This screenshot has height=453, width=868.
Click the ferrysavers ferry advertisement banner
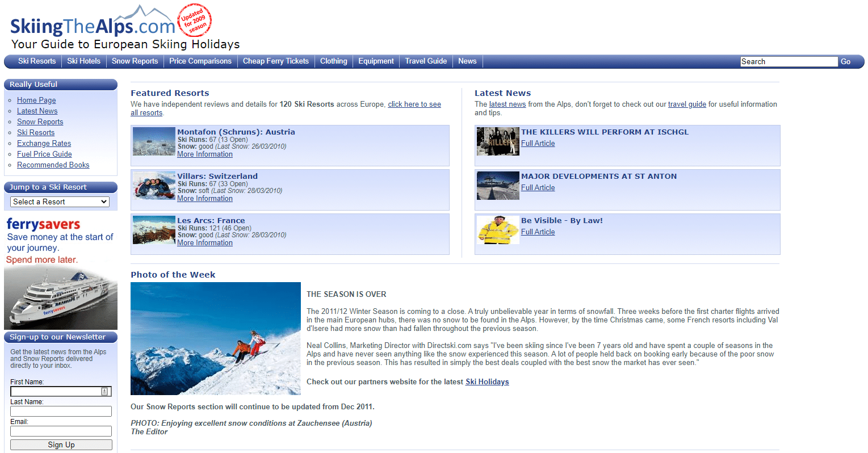click(x=60, y=272)
